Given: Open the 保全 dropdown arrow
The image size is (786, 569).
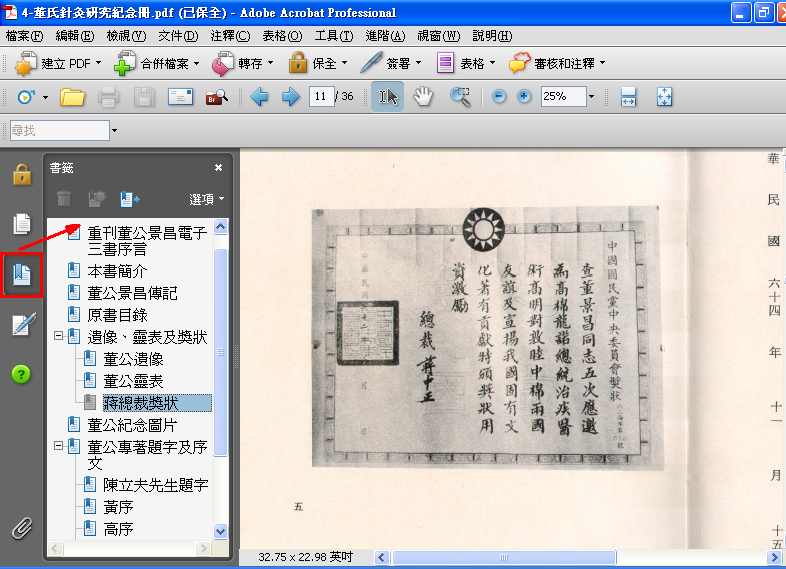Looking at the screenshot, I should [x=344, y=63].
